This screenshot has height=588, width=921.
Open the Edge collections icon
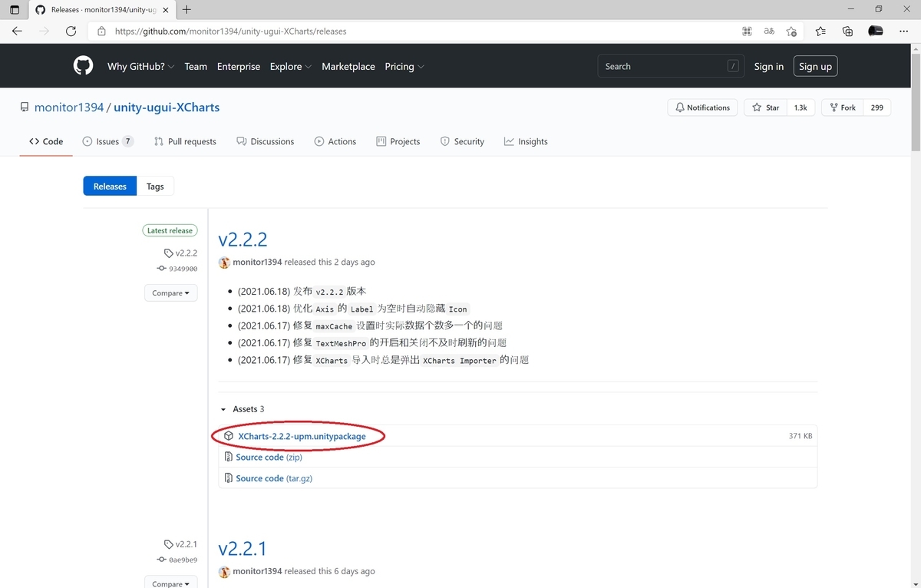pos(847,31)
